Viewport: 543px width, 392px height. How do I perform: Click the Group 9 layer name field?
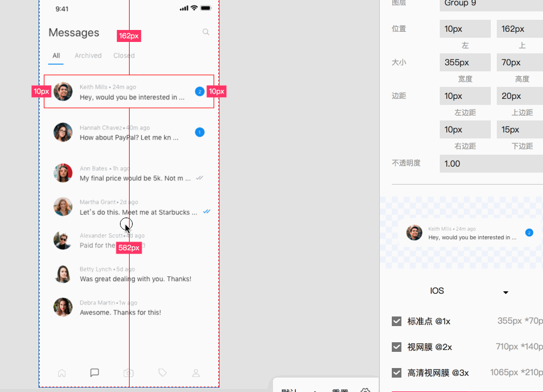tap(491, 4)
